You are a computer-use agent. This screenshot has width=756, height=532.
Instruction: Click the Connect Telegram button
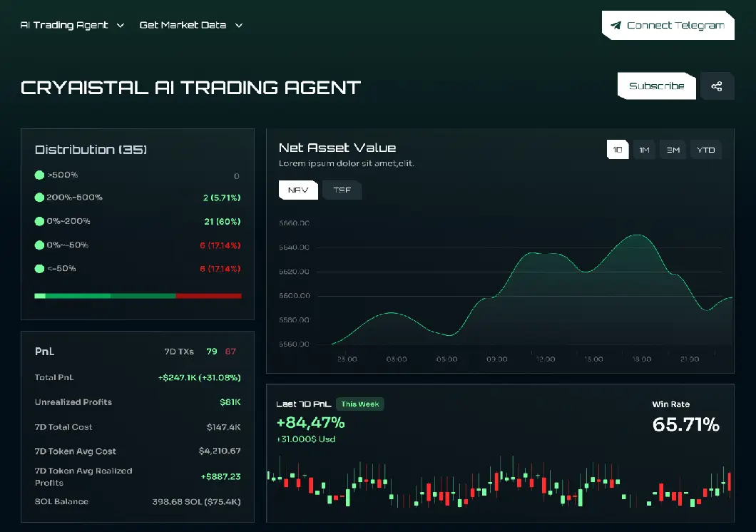pyautogui.click(x=667, y=26)
